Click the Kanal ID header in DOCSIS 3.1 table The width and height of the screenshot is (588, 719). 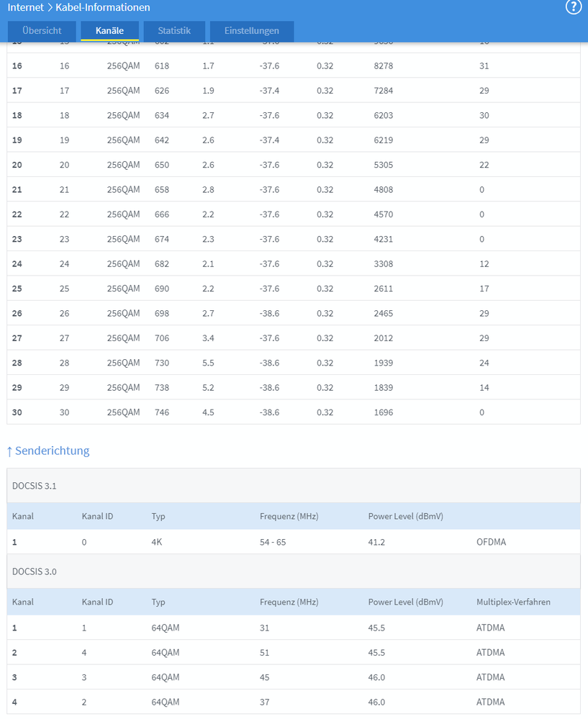(x=97, y=516)
